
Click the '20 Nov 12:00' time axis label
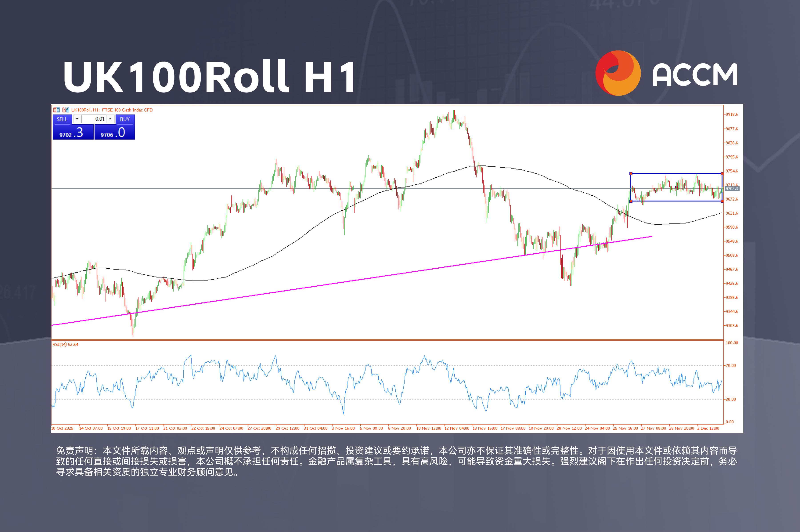point(569,428)
